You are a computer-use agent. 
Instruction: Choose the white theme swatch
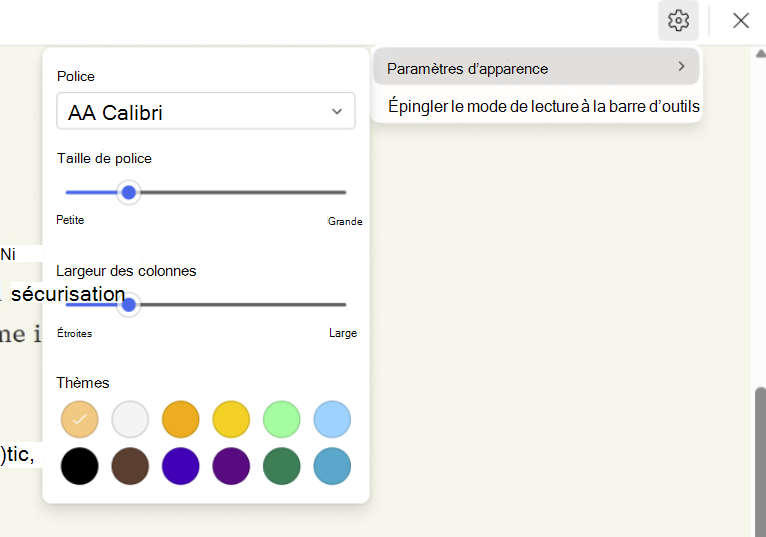pos(130,419)
